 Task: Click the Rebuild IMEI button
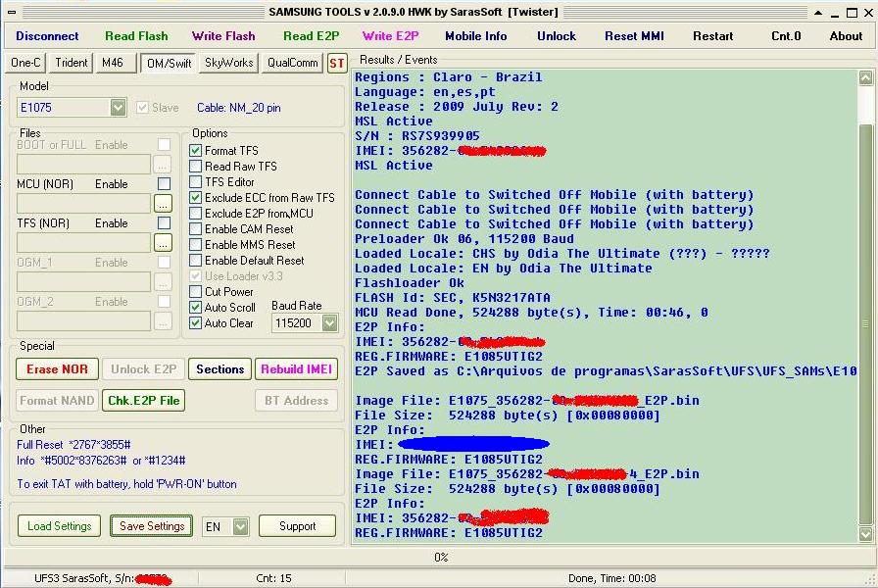296,369
